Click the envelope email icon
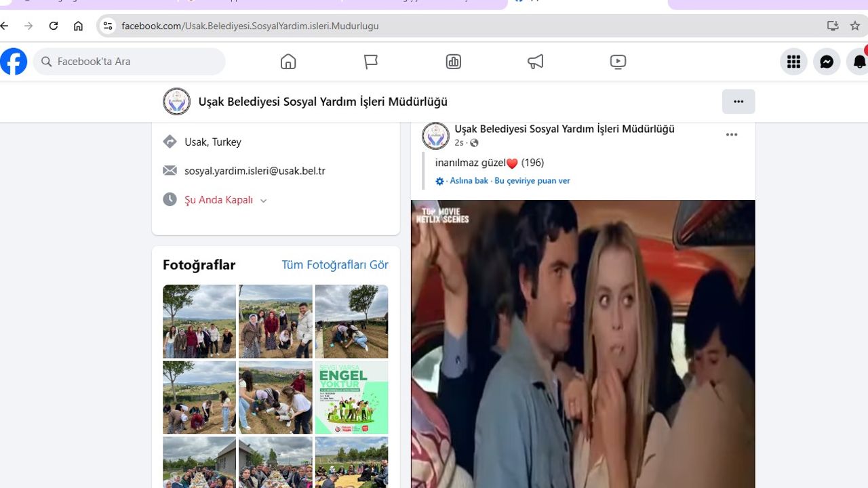 pyautogui.click(x=170, y=171)
